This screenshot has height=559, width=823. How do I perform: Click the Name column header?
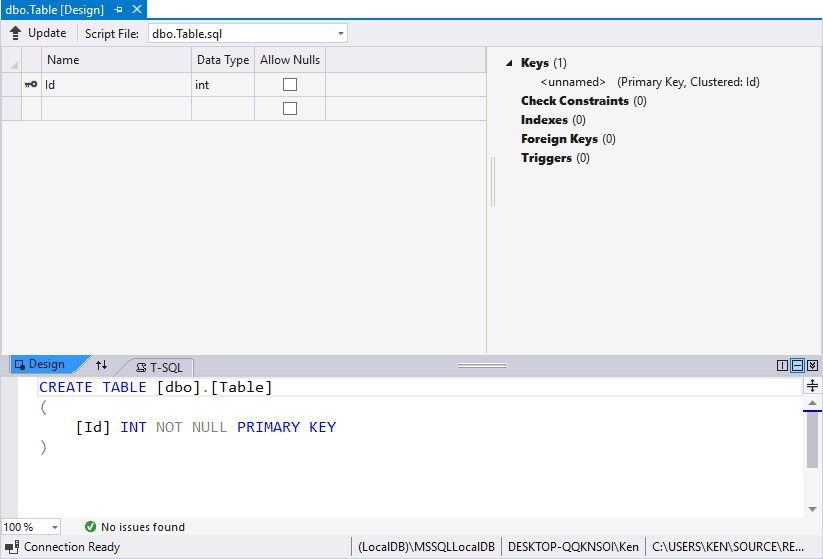[x=117, y=60]
